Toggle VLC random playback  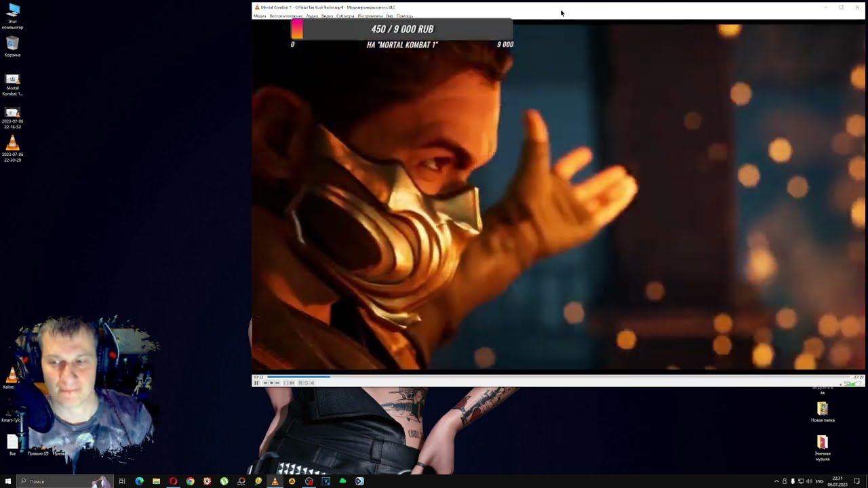click(313, 383)
